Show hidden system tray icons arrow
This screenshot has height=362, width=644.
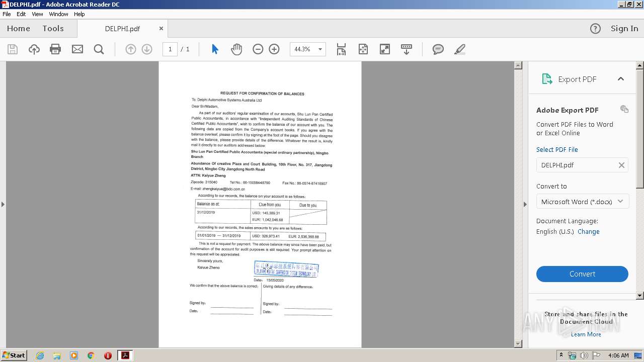pyautogui.click(x=561, y=355)
